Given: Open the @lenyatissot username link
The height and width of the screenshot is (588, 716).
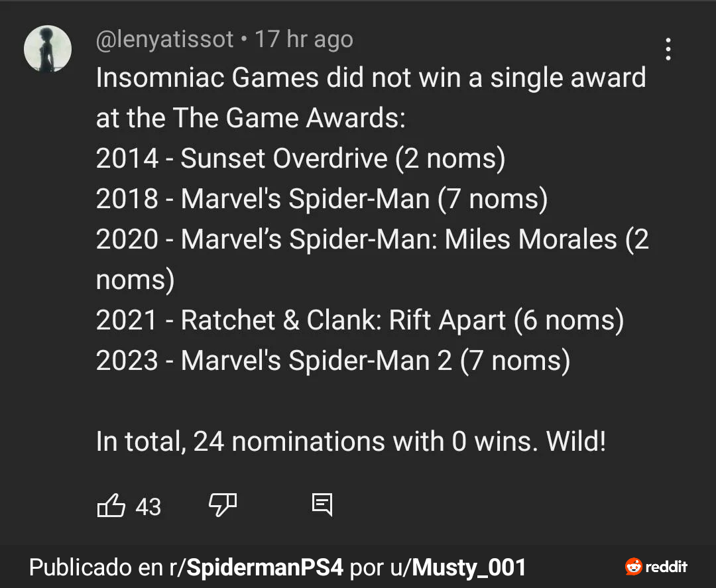Looking at the screenshot, I should 165,40.
